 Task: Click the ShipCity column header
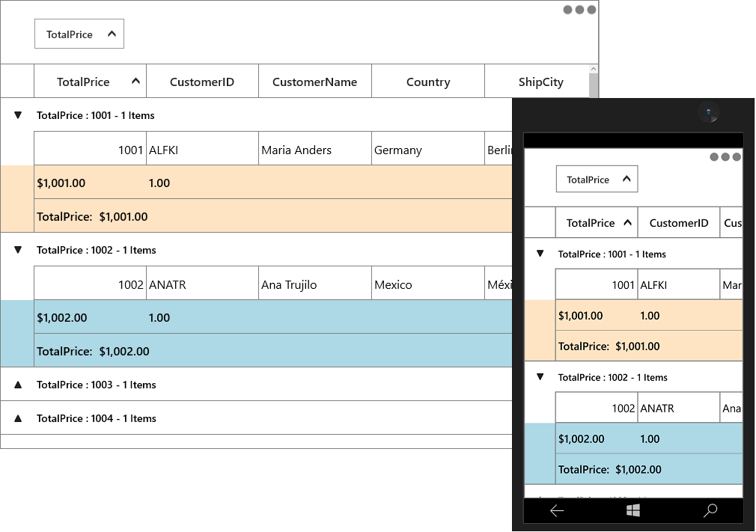tap(540, 82)
